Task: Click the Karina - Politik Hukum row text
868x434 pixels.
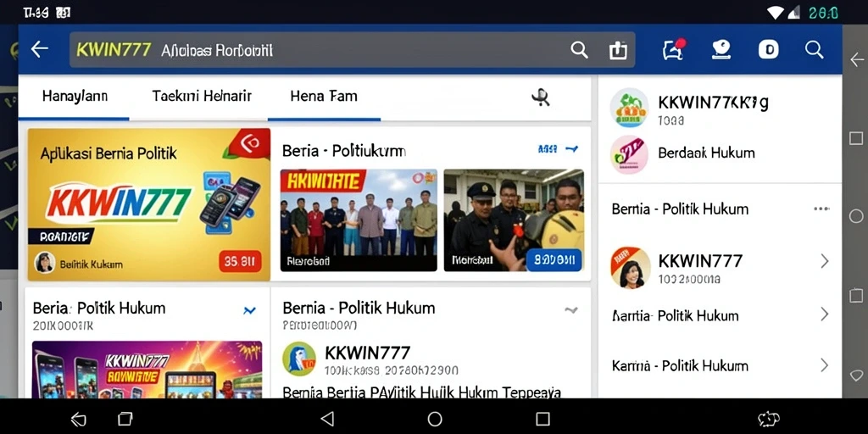Action: 680,365
